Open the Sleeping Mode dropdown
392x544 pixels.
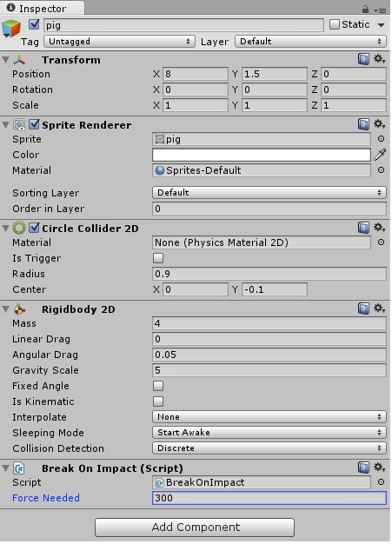pyautogui.click(x=269, y=432)
